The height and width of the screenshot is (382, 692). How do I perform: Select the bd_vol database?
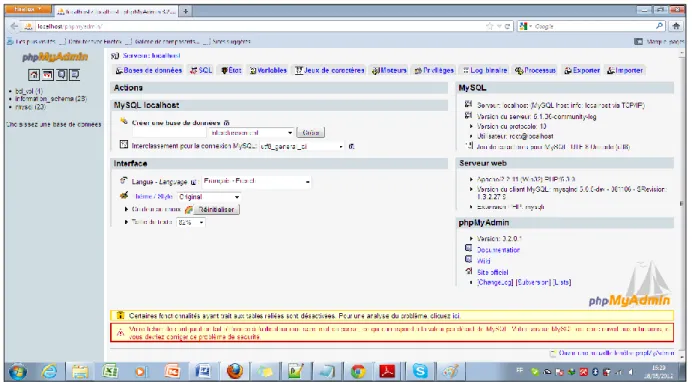tap(29, 91)
